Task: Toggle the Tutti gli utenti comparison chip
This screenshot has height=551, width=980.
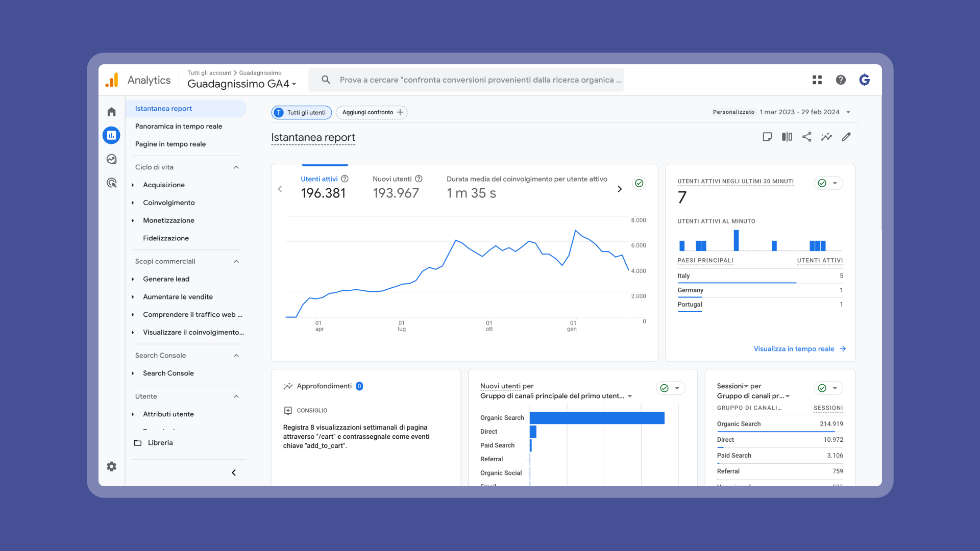Action: 301,112
